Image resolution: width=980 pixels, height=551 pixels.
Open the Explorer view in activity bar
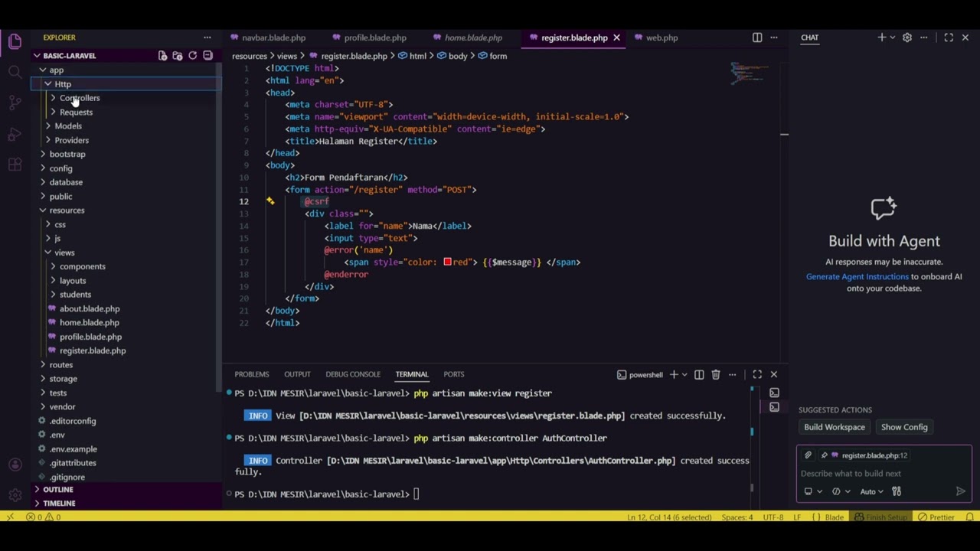[x=15, y=41]
